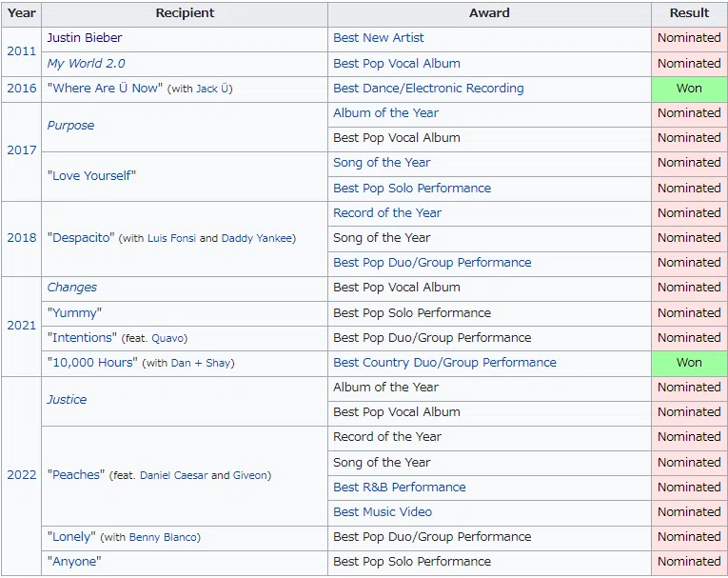Select Song of the Year text for Peaches
Viewport: 728px width, 578px height.
click(x=382, y=463)
